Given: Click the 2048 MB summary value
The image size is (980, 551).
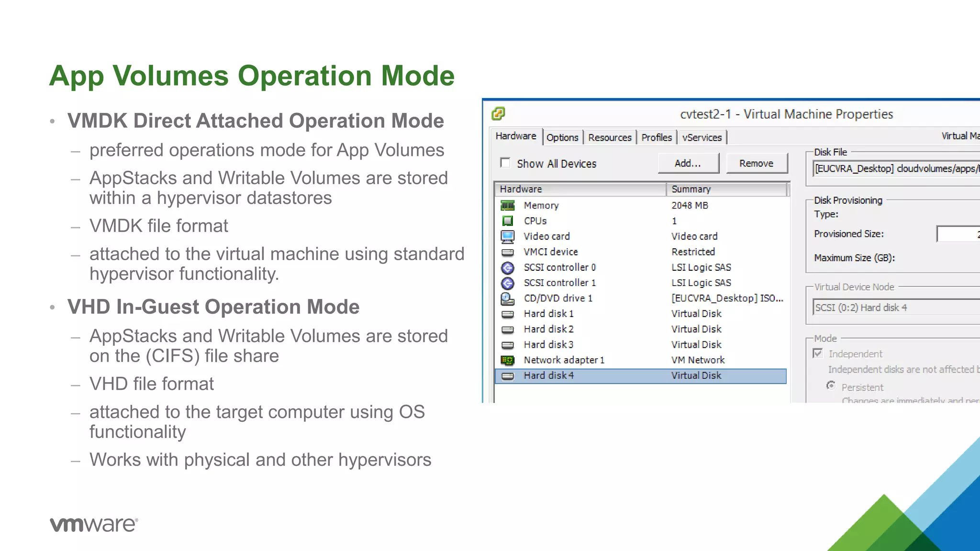Looking at the screenshot, I should point(690,206).
